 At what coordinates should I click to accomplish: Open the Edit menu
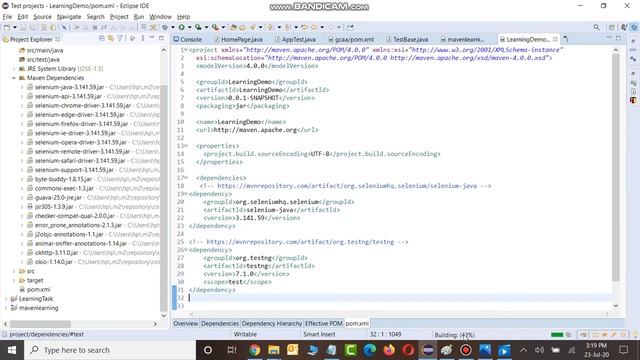tap(22, 17)
